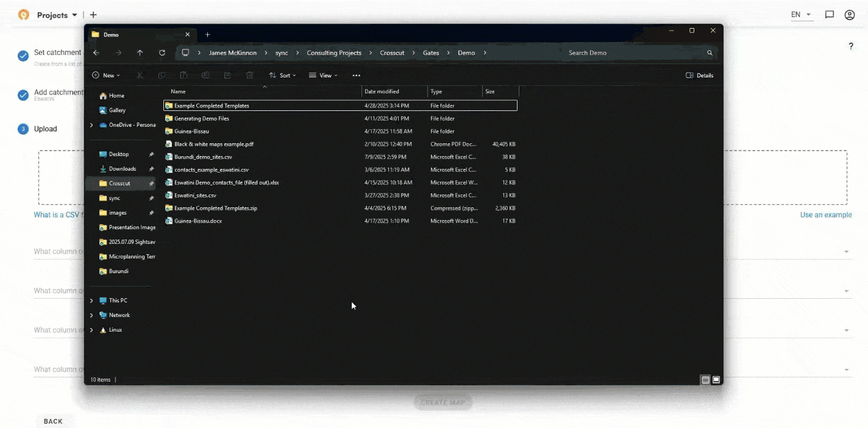868x428 pixels.
Task: Select Example Completed Templates.zip file
Action: [x=340, y=208]
